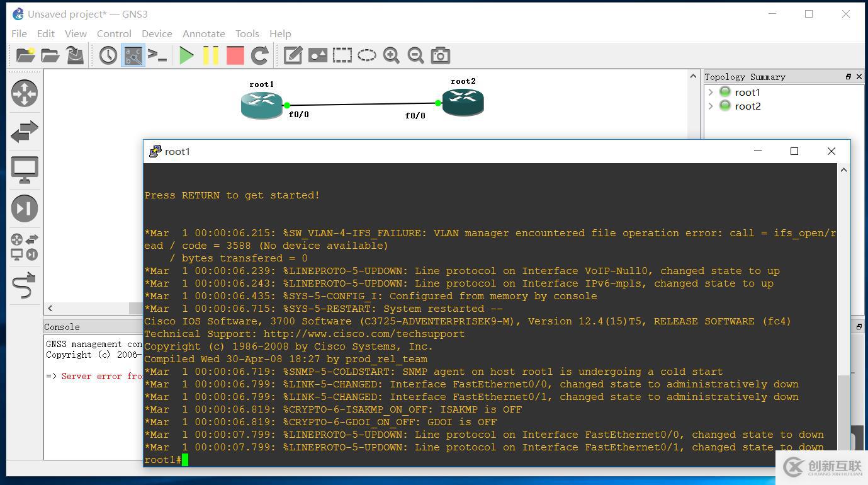Close the Topology Summary panel
The width and height of the screenshot is (868, 485).
pos(859,76)
